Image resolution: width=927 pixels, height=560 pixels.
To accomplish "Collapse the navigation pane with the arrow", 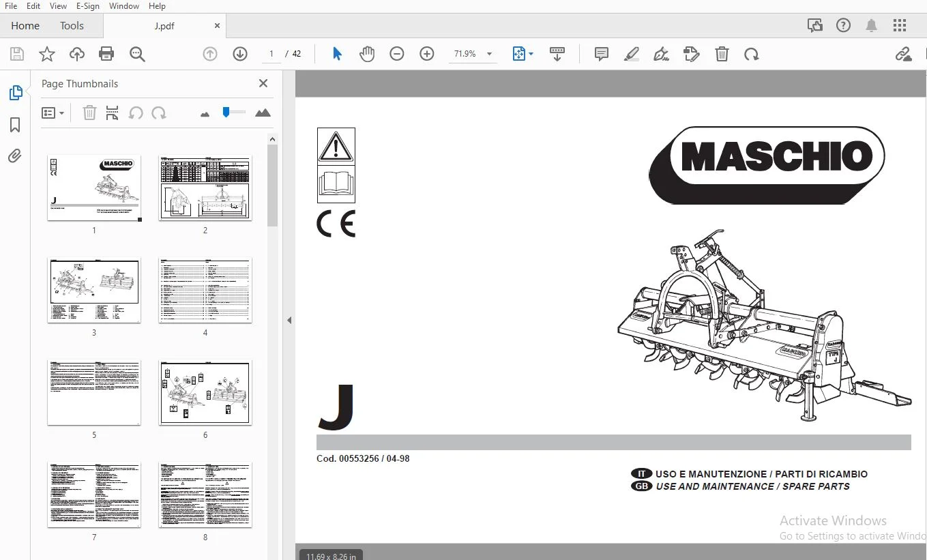I will point(289,320).
